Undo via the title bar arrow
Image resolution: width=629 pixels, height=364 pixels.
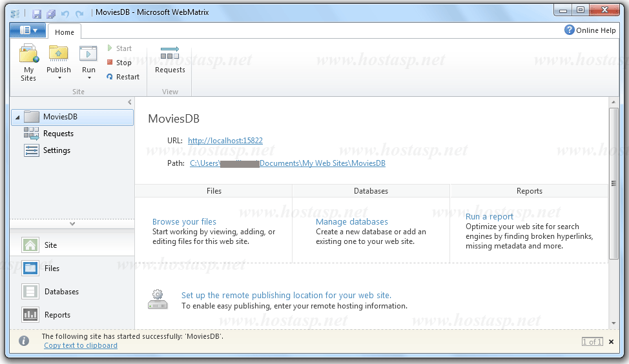click(65, 14)
